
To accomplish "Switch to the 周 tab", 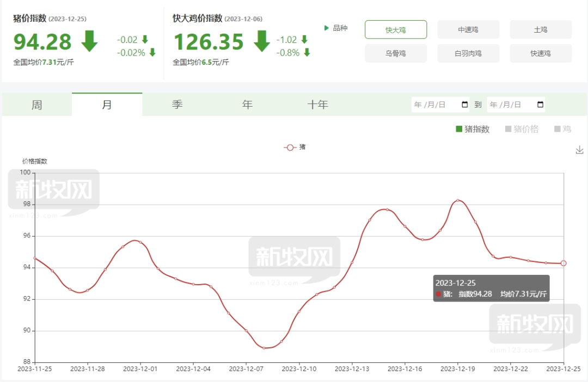I will tap(37, 104).
